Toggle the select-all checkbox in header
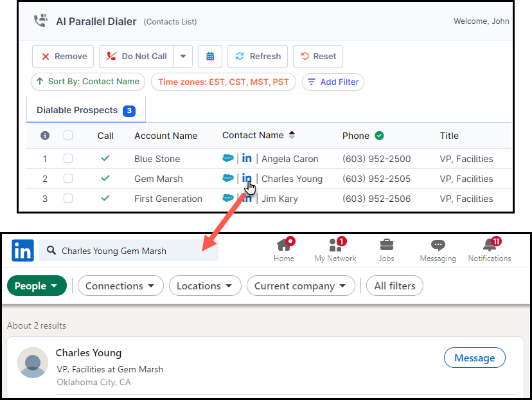The height and width of the screenshot is (400, 532). click(68, 136)
